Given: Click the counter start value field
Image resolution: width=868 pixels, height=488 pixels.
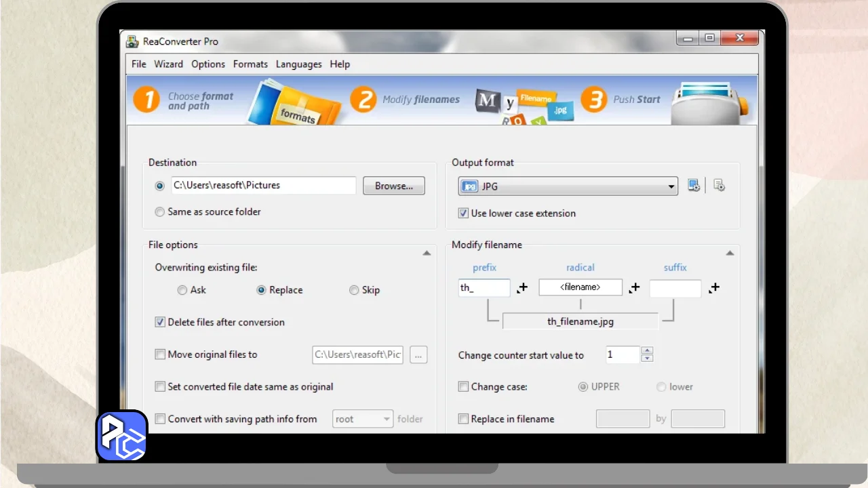Looking at the screenshot, I should 622,354.
